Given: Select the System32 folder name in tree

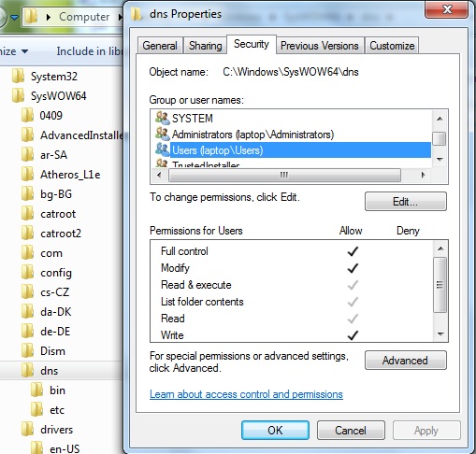Looking at the screenshot, I should pyautogui.click(x=54, y=77).
